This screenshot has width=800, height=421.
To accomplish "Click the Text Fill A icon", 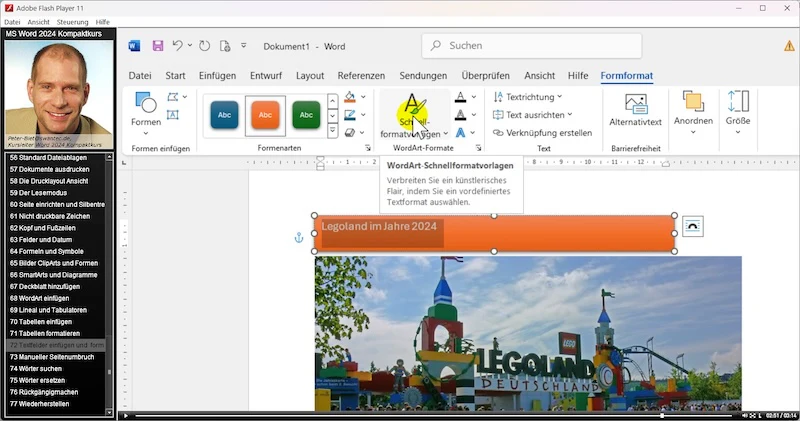I will tap(460, 96).
